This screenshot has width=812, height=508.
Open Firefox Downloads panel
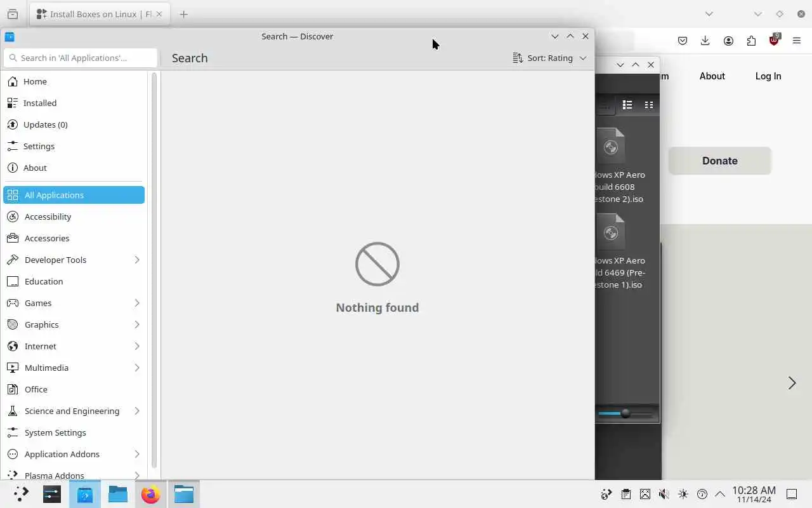tap(705, 41)
